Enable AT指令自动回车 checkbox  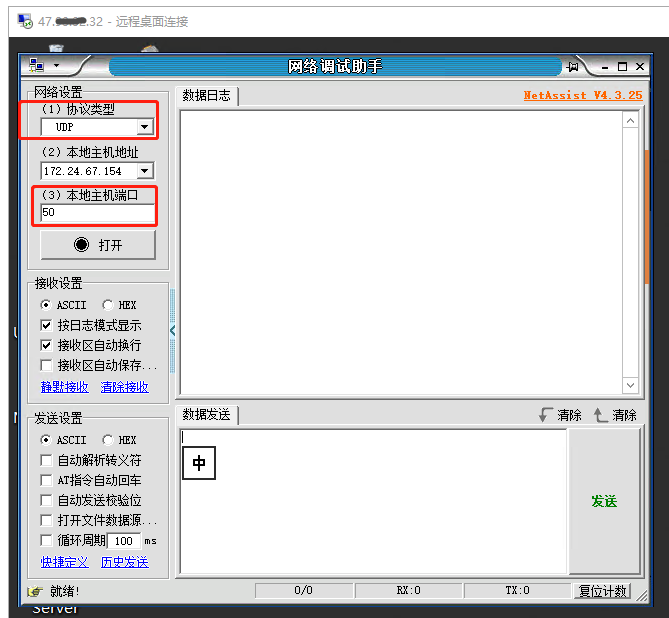pyautogui.click(x=46, y=480)
